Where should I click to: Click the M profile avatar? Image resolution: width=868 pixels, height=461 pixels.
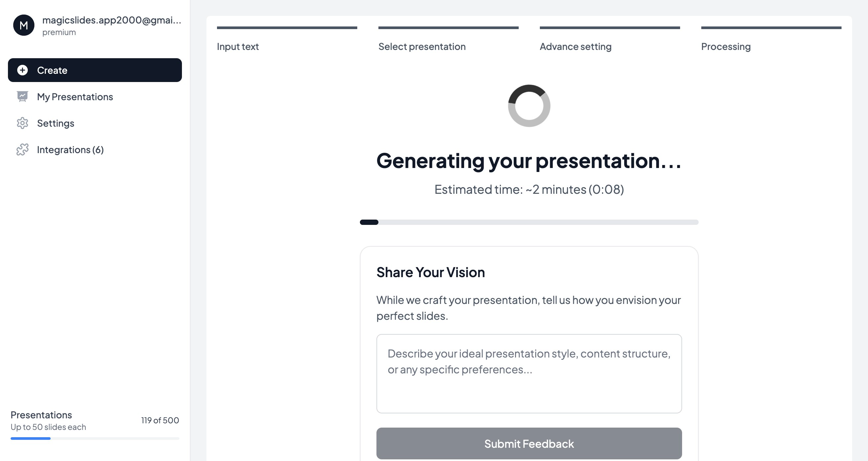click(x=23, y=25)
